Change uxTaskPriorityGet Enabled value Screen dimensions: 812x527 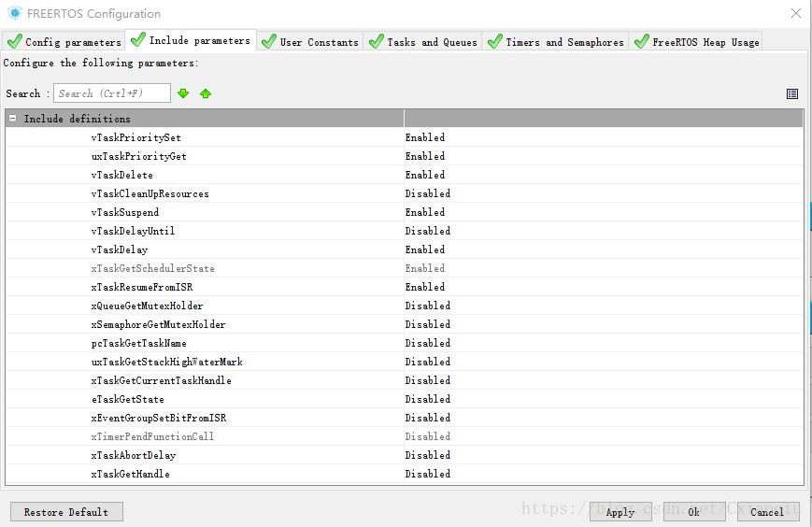pos(604,156)
